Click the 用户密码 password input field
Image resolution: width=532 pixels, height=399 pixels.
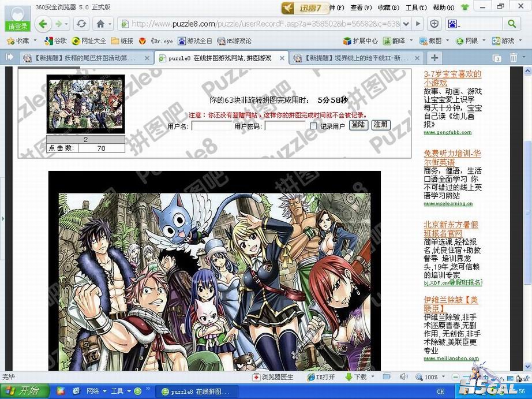tap(285, 126)
